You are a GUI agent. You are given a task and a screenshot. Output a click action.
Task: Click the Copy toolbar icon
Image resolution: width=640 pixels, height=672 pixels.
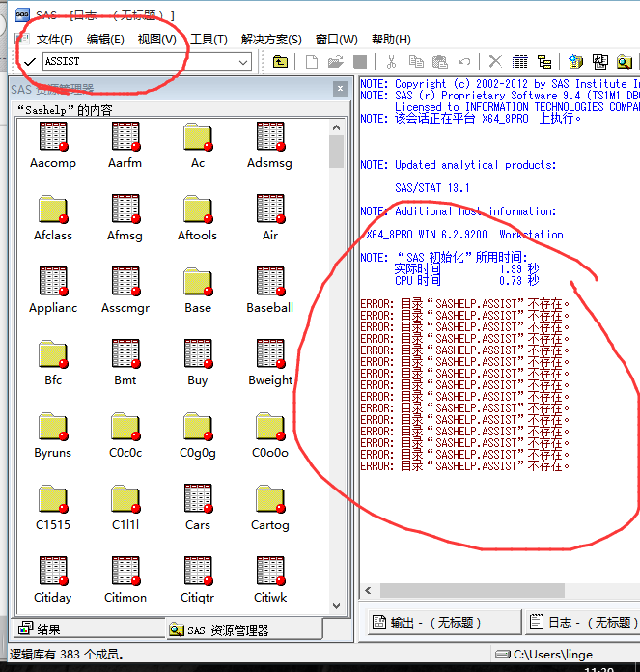[415, 62]
